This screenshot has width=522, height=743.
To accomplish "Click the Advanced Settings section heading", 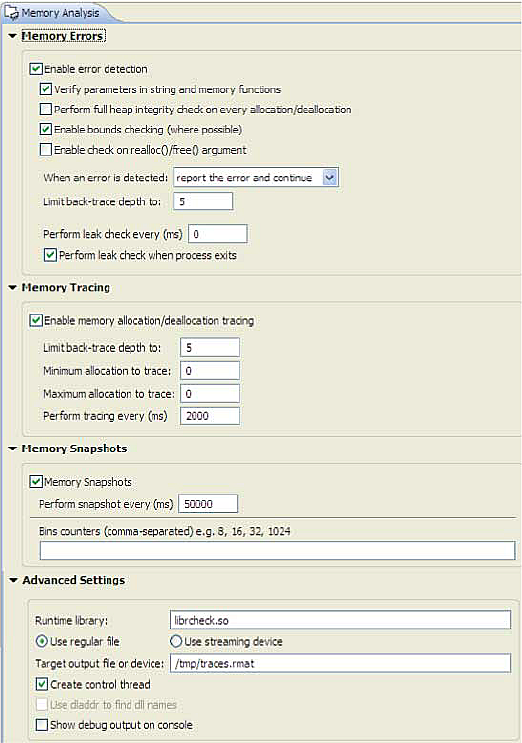I will click(74, 580).
